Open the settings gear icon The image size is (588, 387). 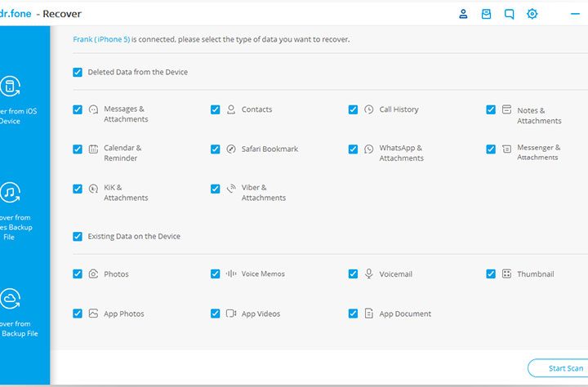tap(532, 14)
